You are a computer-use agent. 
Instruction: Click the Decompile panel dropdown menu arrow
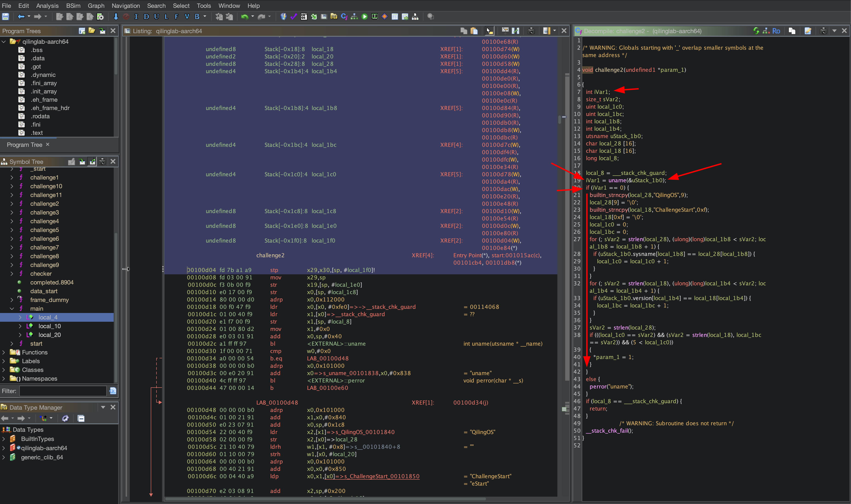(x=834, y=31)
